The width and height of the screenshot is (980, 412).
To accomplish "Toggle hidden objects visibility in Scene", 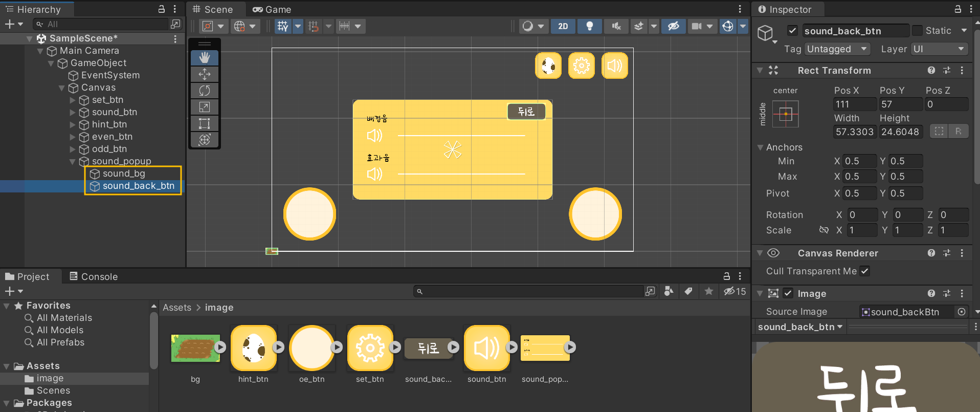I will click(x=674, y=26).
